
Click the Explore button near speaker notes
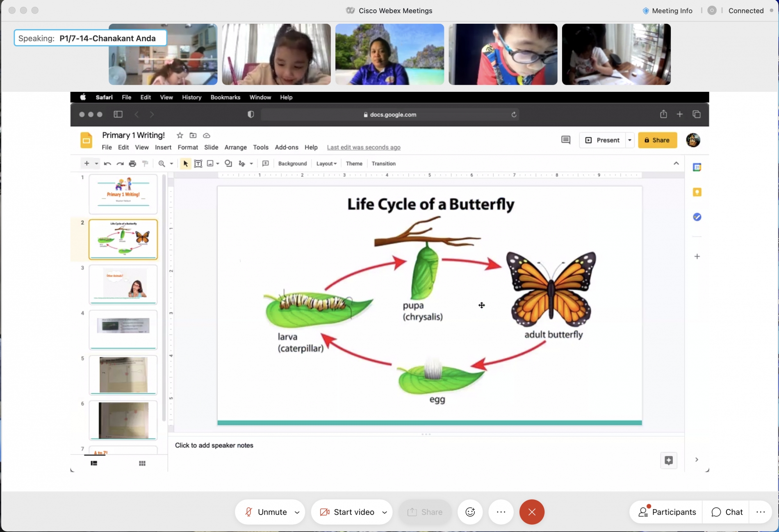point(669,460)
